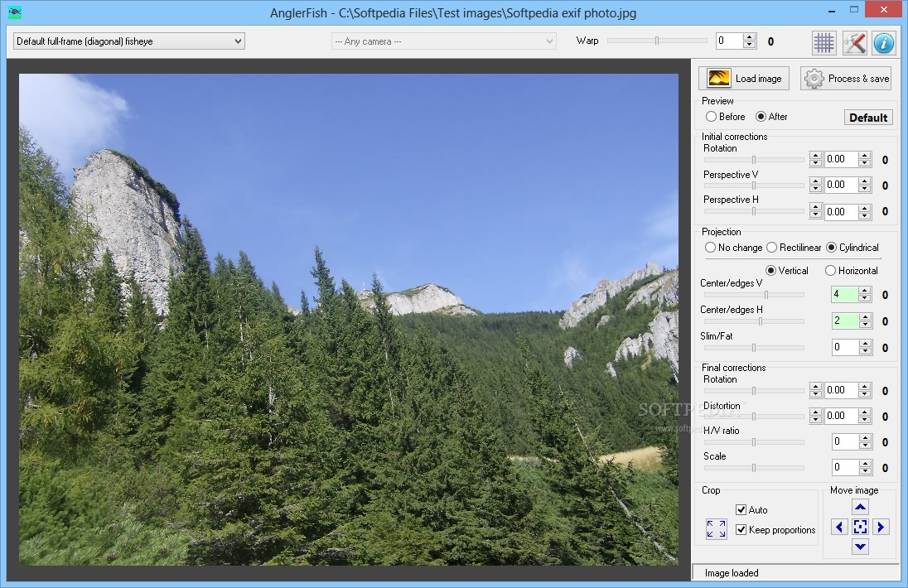Click the Warp value field
Image resolution: width=908 pixels, height=588 pixels.
tap(729, 41)
